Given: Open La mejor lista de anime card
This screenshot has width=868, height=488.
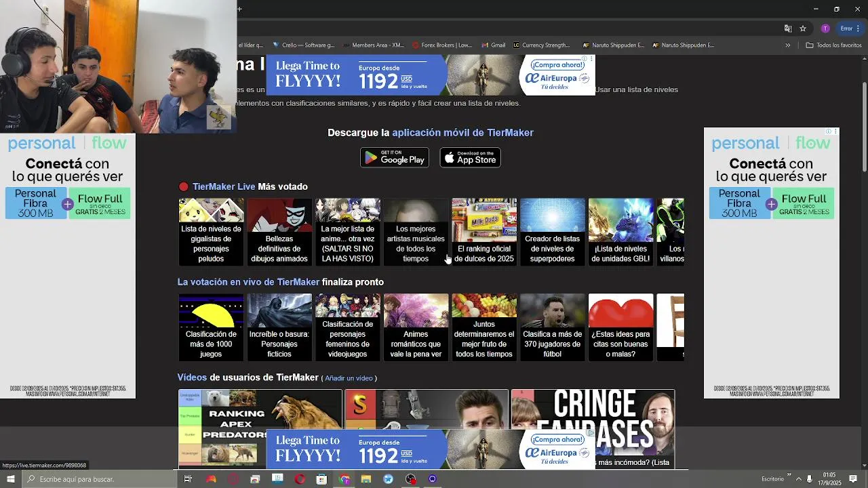Looking at the screenshot, I should coord(348,231).
